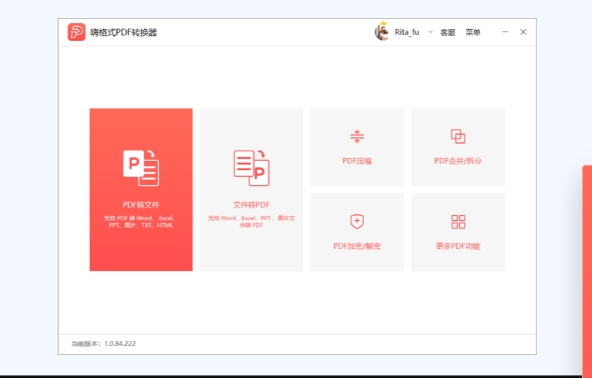Click the version number 1.0.84.222
592x378 pixels.
(120, 344)
